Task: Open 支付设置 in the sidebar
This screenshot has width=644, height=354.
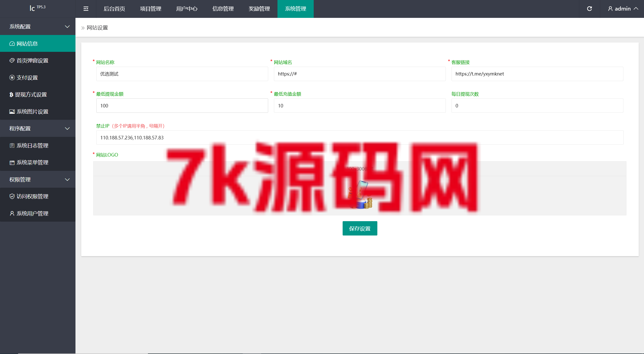Action: click(x=38, y=77)
